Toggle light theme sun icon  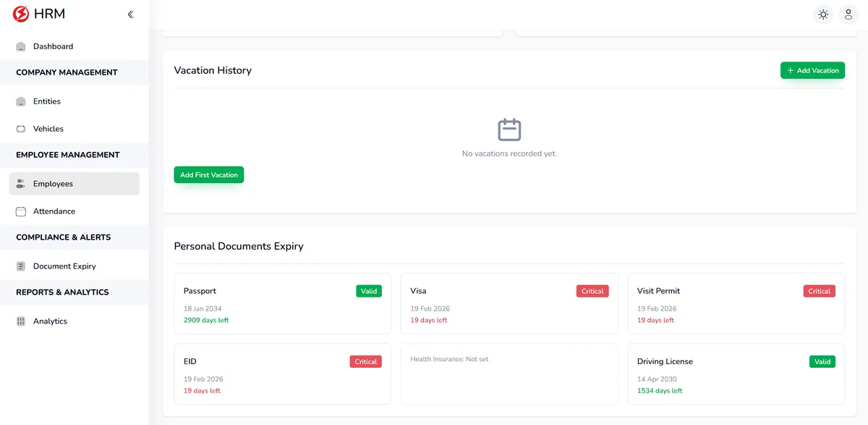[823, 14]
